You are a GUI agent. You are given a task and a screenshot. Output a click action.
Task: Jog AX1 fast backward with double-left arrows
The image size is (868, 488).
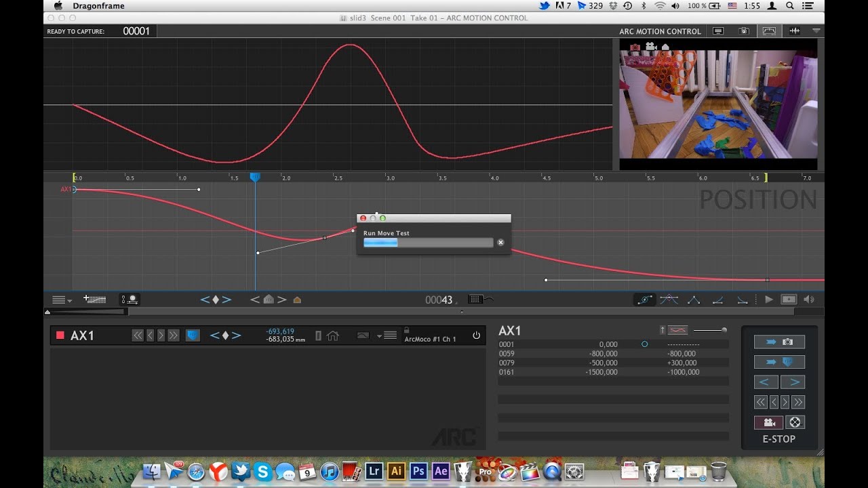pyautogui.click(x=138, y=335)
